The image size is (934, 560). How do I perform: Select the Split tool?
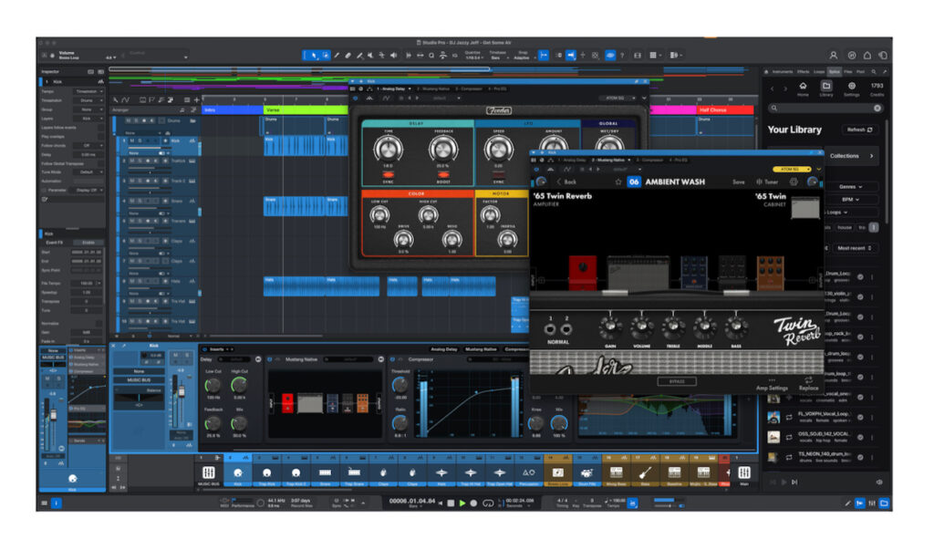pyautogui.click(x=358, y=56)
